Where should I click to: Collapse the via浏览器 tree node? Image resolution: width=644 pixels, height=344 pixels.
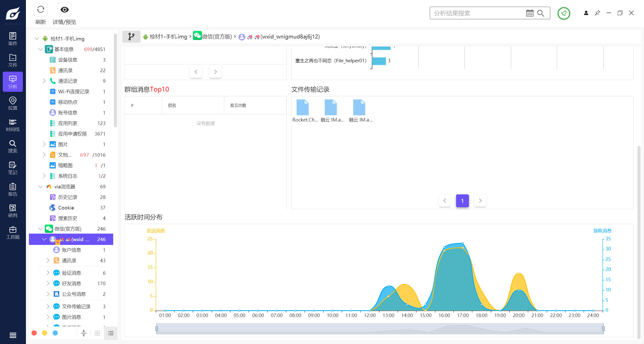click(41, 187)
